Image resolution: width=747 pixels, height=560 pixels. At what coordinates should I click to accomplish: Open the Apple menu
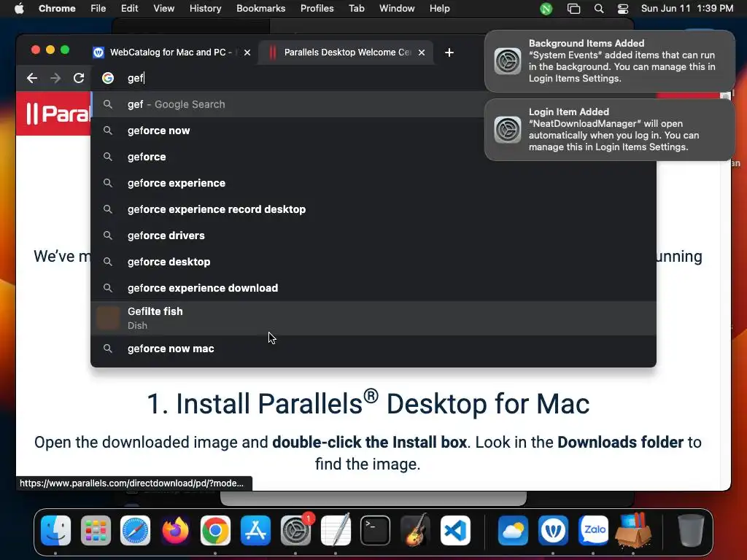click(19, 8)
